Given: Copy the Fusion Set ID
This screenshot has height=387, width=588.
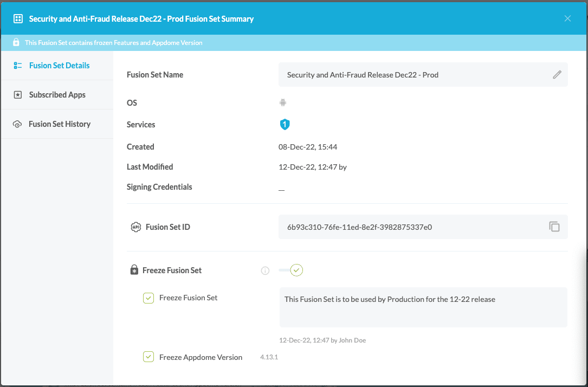Looking at the screenshot, I should point(554,227).
